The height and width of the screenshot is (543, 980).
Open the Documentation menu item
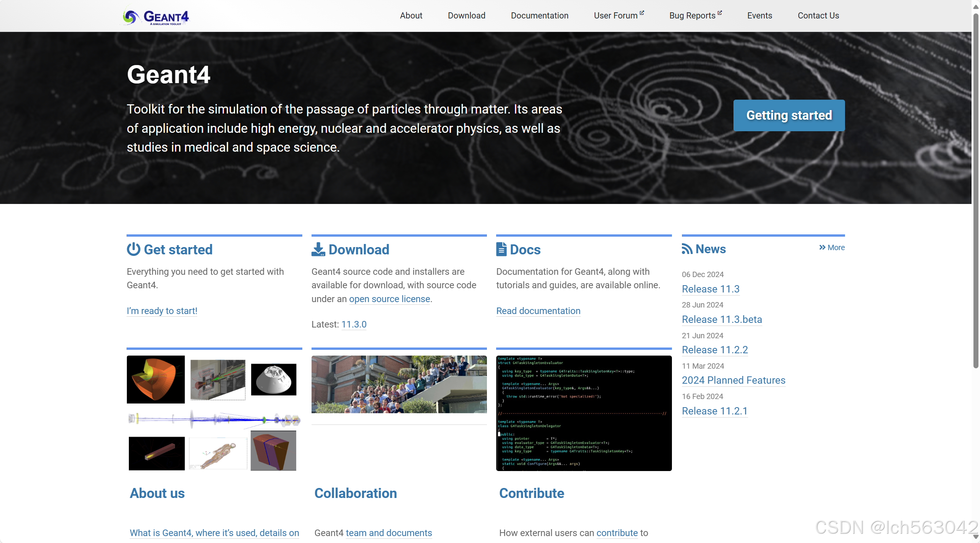[539, 15]
